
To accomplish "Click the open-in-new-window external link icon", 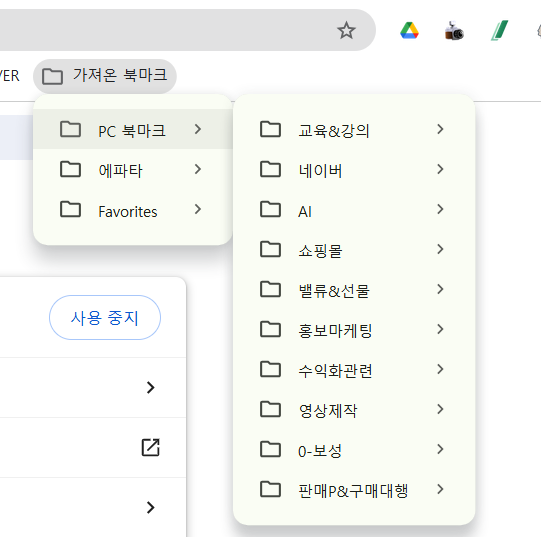I will pos(151,448).
